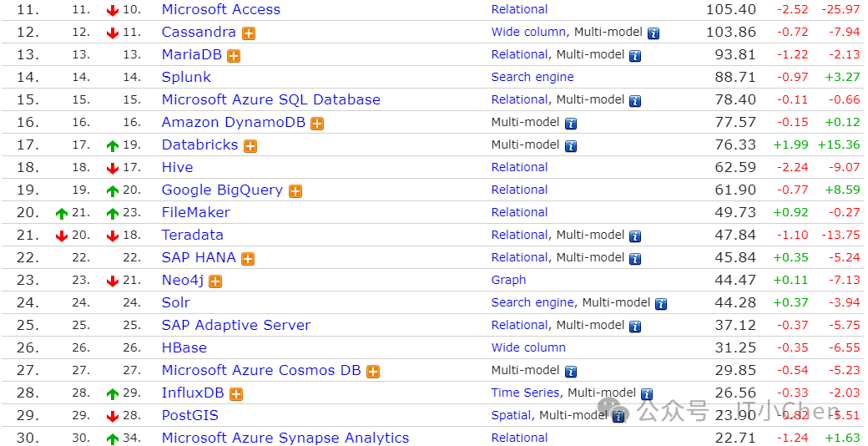Screen dimensions: 868x446
Task: Open the PostGIS link
Action: click(190, 416)
